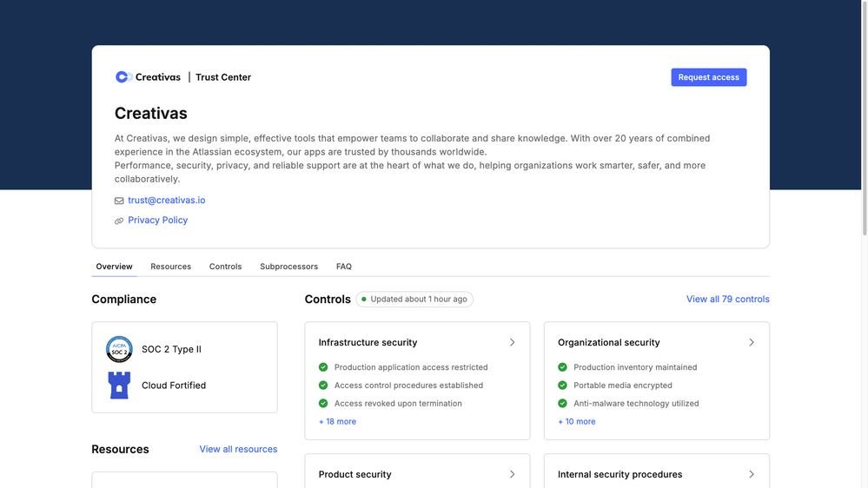Click the Cloud Fortified label

tap(174, 385)
